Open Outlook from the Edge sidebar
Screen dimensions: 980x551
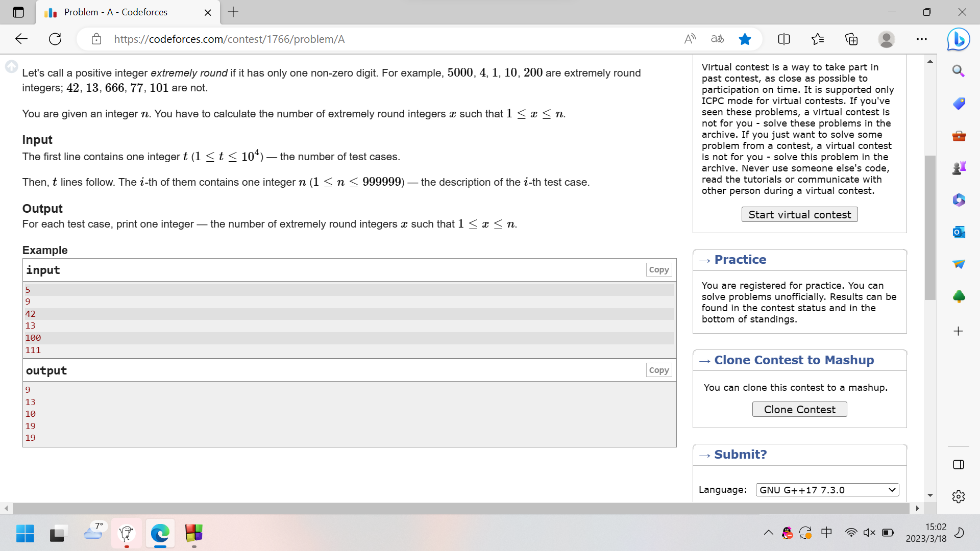click(958, 232)
